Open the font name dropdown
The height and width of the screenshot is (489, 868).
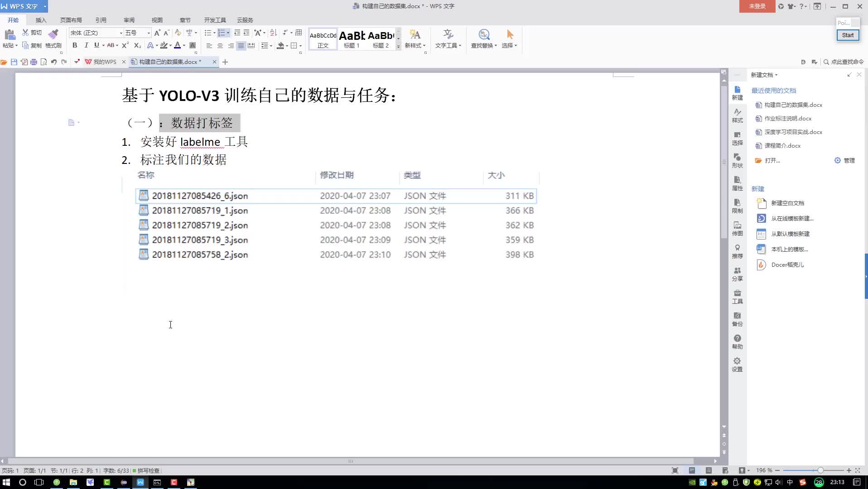pos(121,33)
